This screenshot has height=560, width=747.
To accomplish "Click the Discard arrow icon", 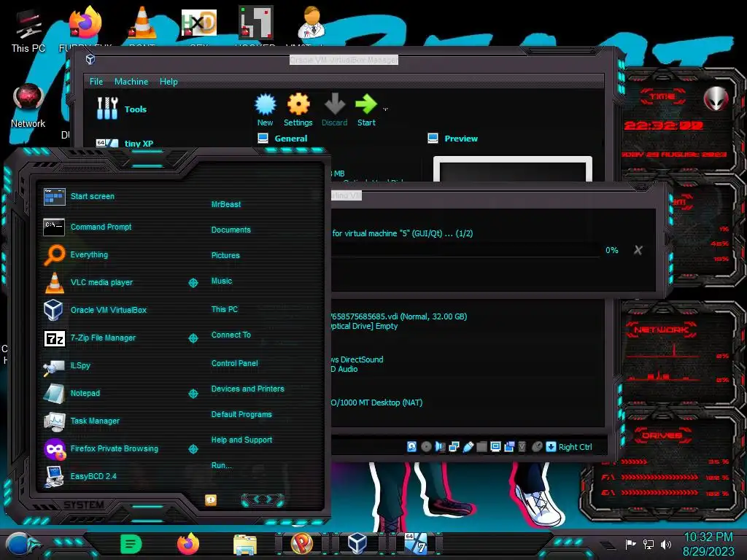I will 334,105.
